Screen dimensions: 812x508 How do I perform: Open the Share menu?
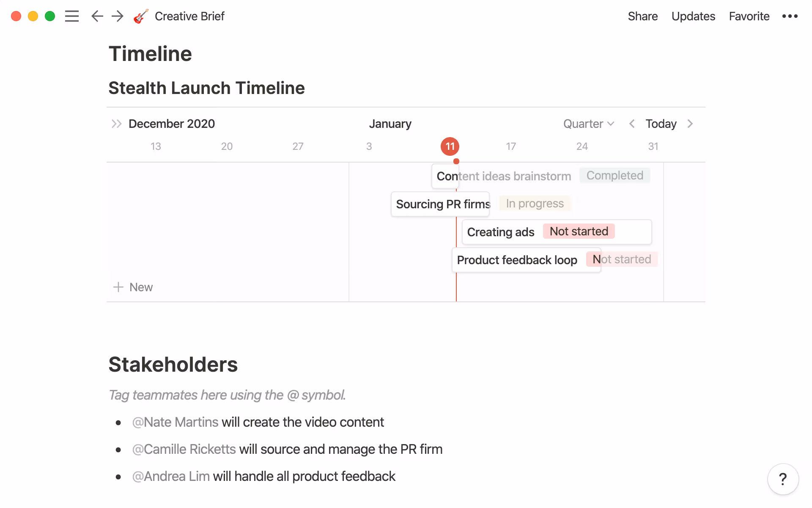click(x=642, y=16)
